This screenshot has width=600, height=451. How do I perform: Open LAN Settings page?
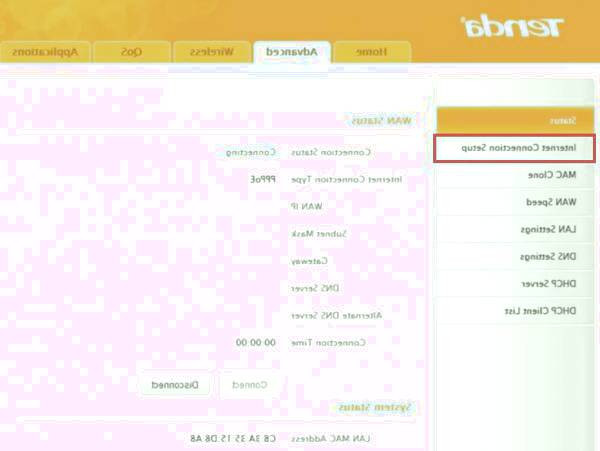pos(515,229)
